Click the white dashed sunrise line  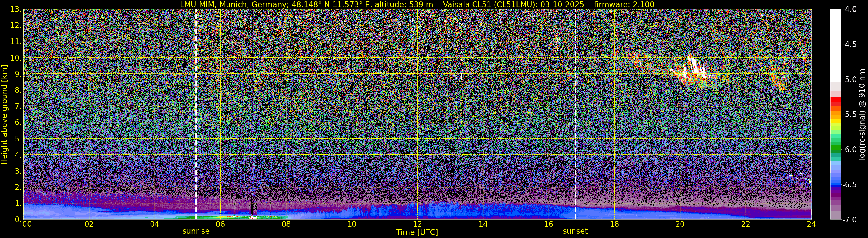click(196, 114)
